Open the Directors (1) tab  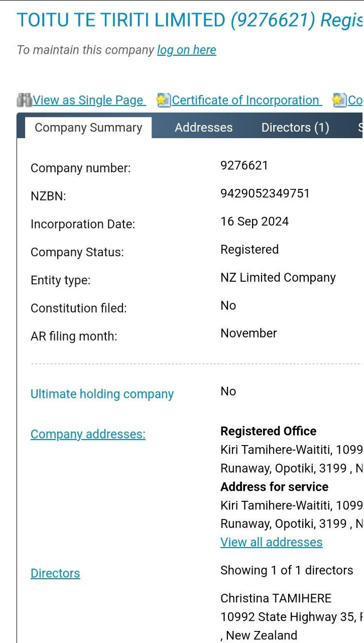[295, 128]
